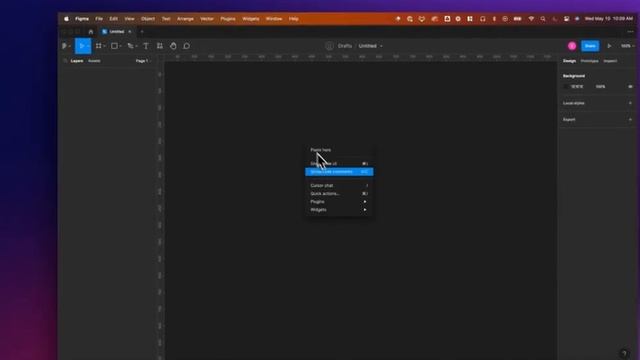Open the Object menu
The image size is (640, 360).
[x=148, y=19]
